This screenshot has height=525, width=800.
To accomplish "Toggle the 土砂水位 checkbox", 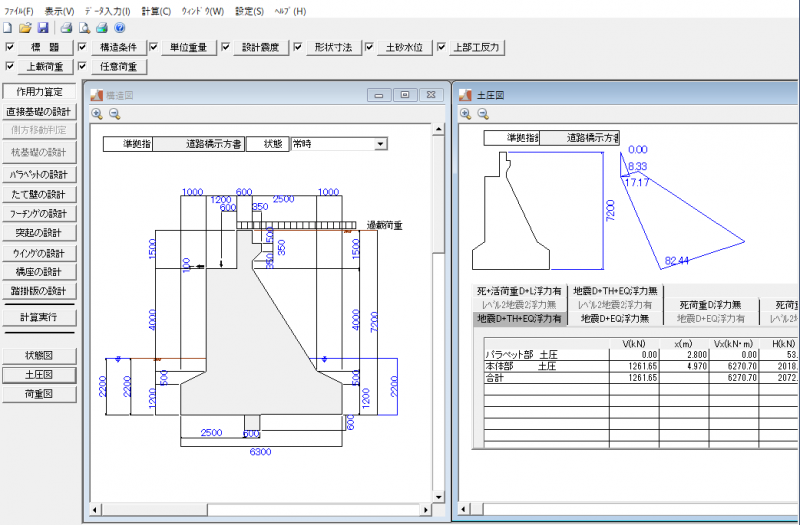I will click(369, 47).
